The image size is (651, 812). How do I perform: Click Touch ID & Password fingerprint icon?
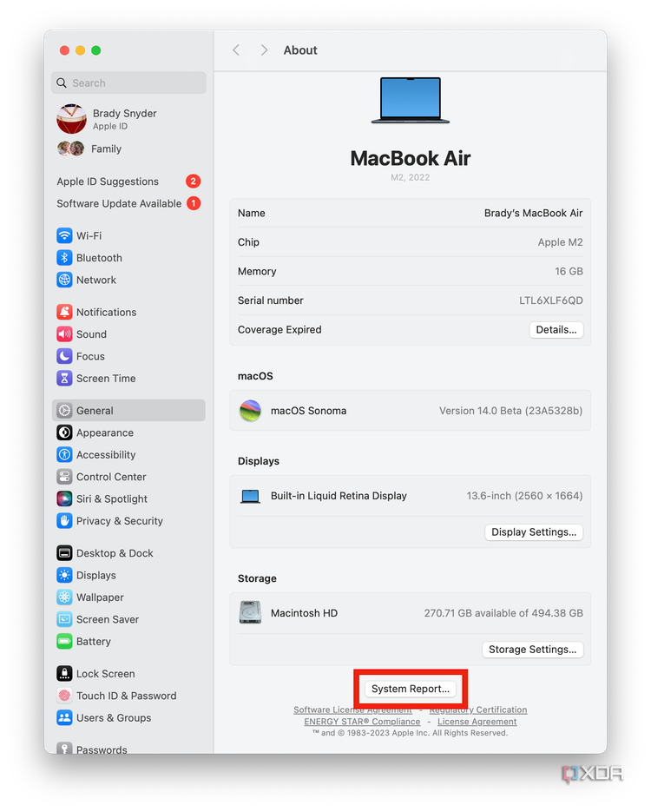click(64, 696)
